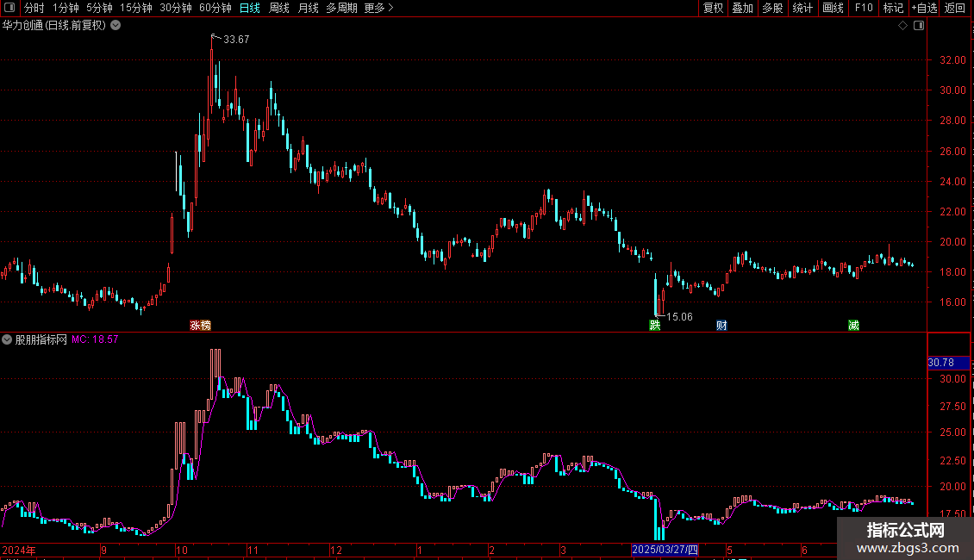974x560 pixels.
Task: Click the blue 财 event marker
Action: [721, 326]
